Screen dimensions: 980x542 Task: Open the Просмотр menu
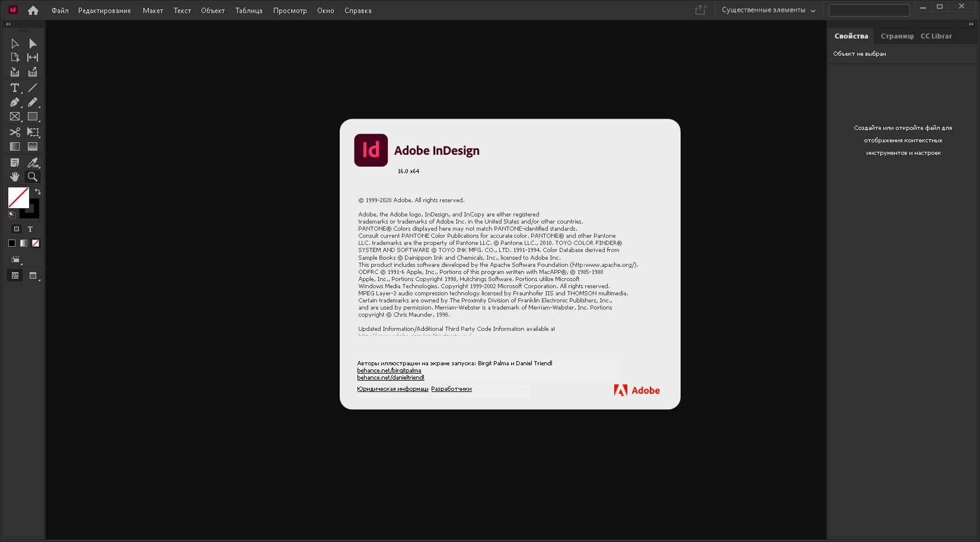[290, 11]
